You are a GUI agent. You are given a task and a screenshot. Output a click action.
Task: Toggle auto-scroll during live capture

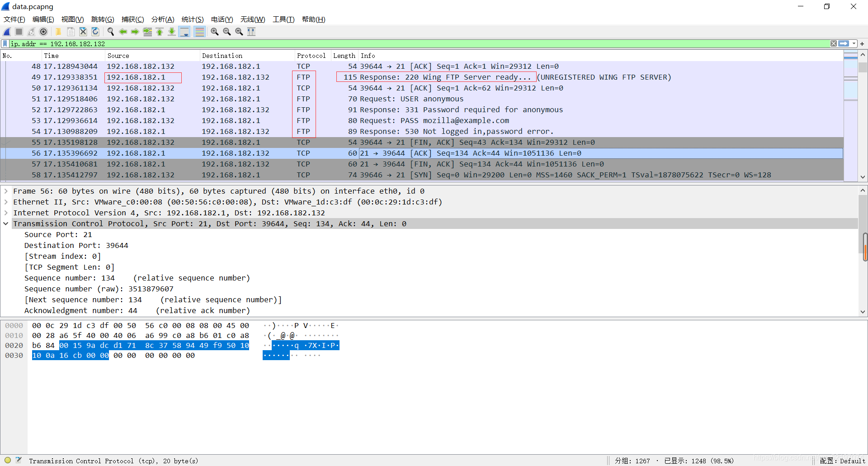[x=184, y=32]
